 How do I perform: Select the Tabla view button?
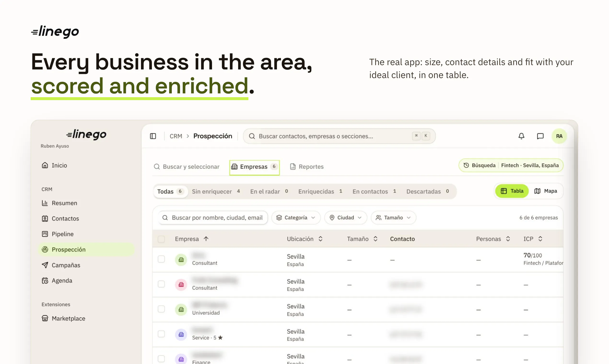point(512,191)
